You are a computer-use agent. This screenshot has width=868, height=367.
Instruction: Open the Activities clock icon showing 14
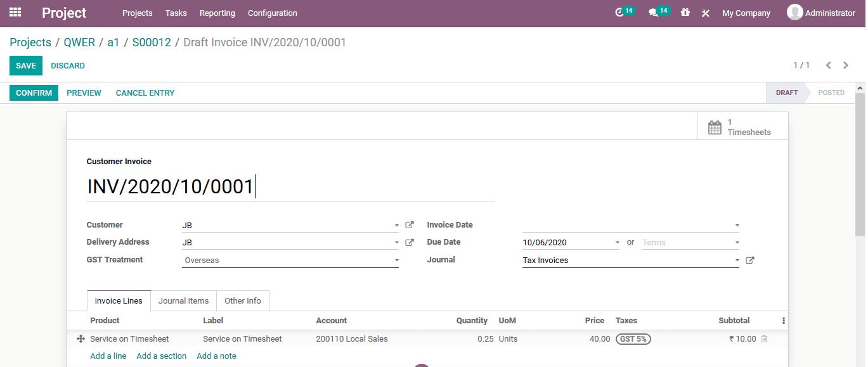point(623,11)
